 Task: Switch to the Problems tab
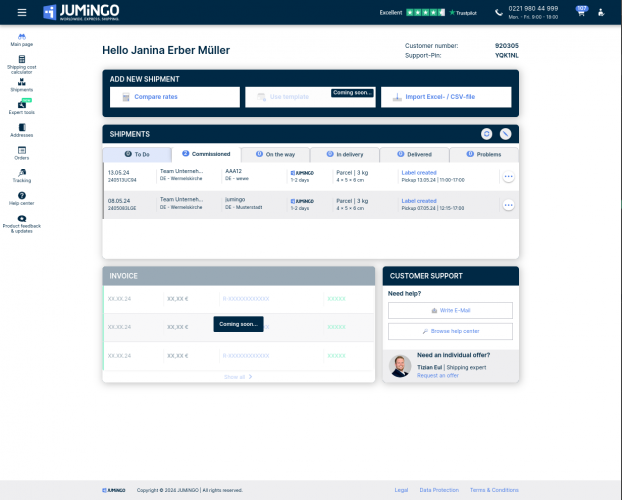(484, 154)
